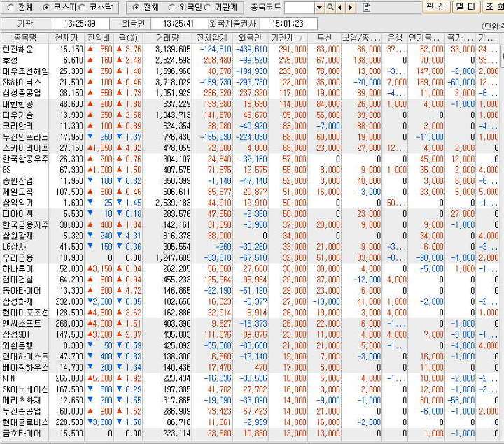Image resolution: width=504 pixels, height=444 pixels.
Task: Select the 삼성SDI stock row
Action: 251,334
